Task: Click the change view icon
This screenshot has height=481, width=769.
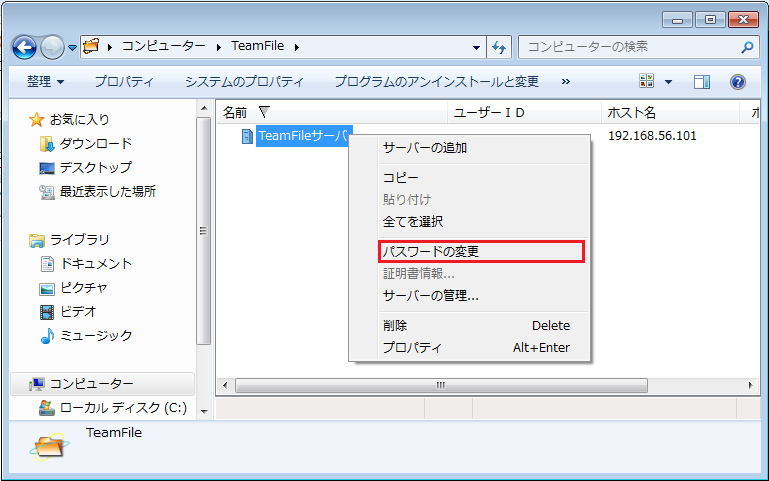Action: coord(646,81)
